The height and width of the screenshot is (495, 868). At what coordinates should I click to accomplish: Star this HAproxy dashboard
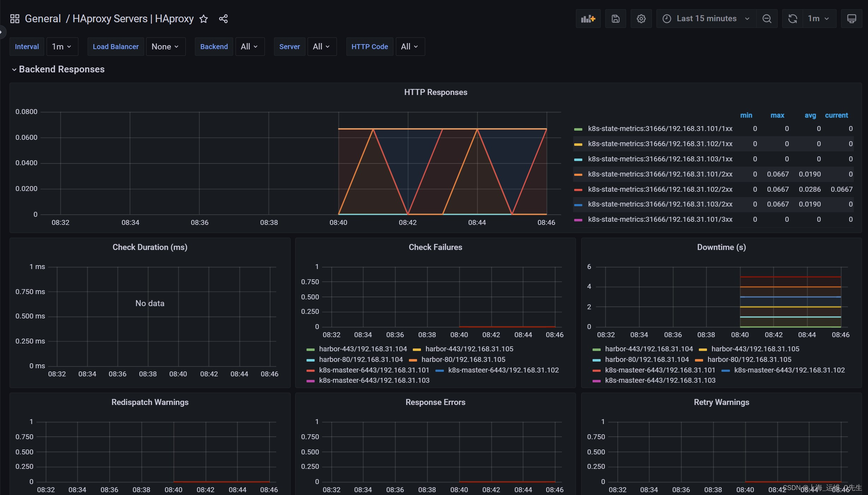pos(203,19)
